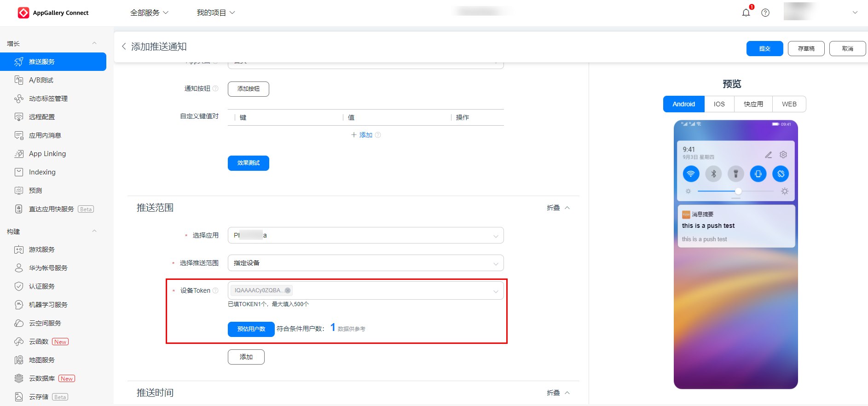This screenshot has width=868, height=406.
Task: Collapse the 推送范围 section
Action: (x=558, y=208)
